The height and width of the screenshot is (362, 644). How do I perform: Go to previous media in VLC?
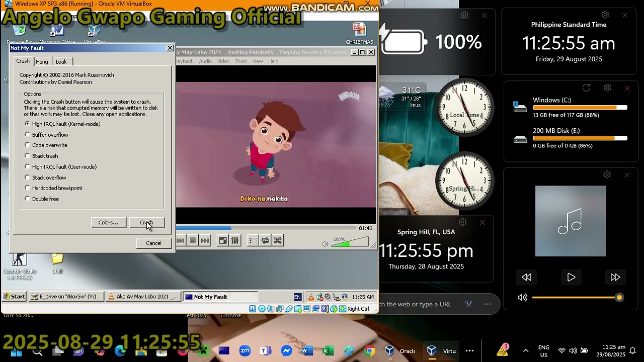pyautogui.click(x=180, y=241)
